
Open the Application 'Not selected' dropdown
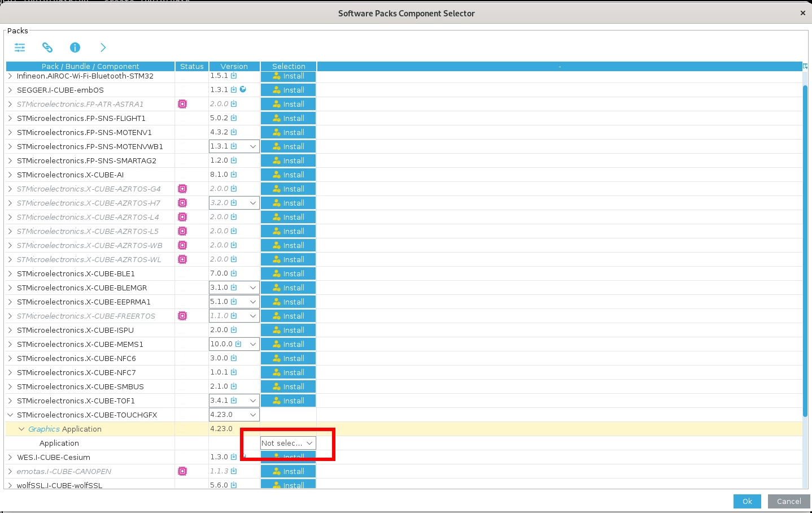coord(288,443)
